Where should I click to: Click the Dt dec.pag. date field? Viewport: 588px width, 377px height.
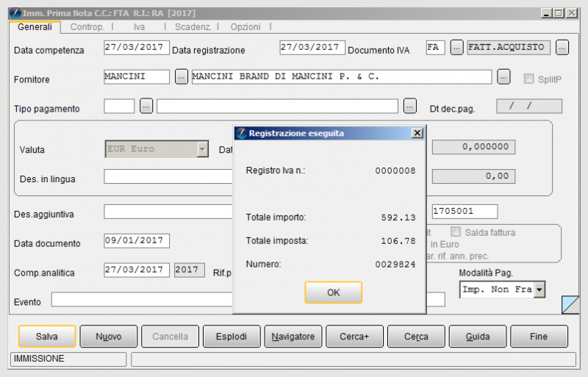point(529,106)
